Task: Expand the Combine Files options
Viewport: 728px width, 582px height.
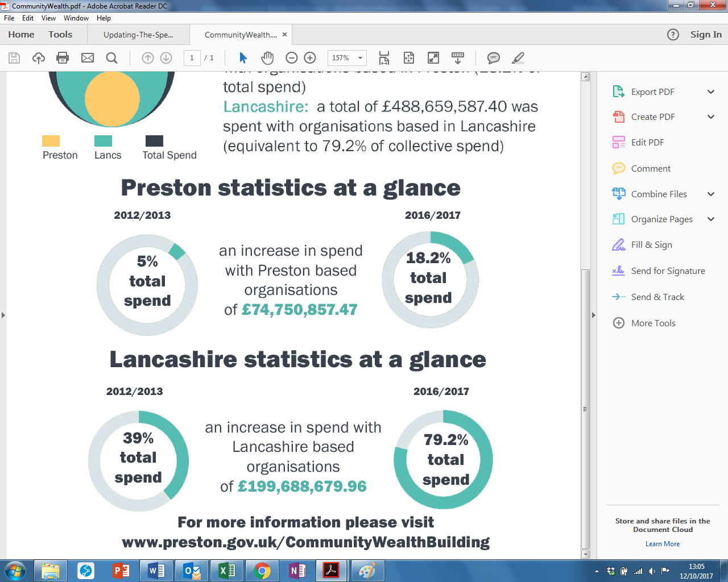Action: point(710,194)
